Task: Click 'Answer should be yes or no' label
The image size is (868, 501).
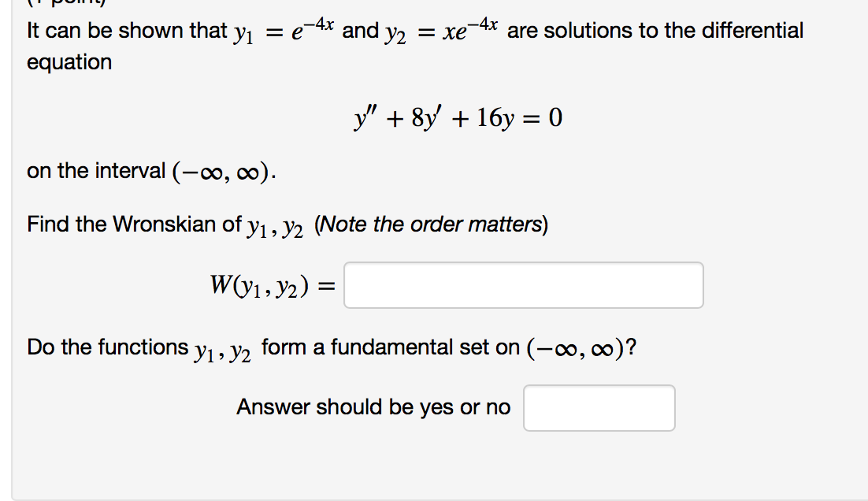Action: pos(373,406)
